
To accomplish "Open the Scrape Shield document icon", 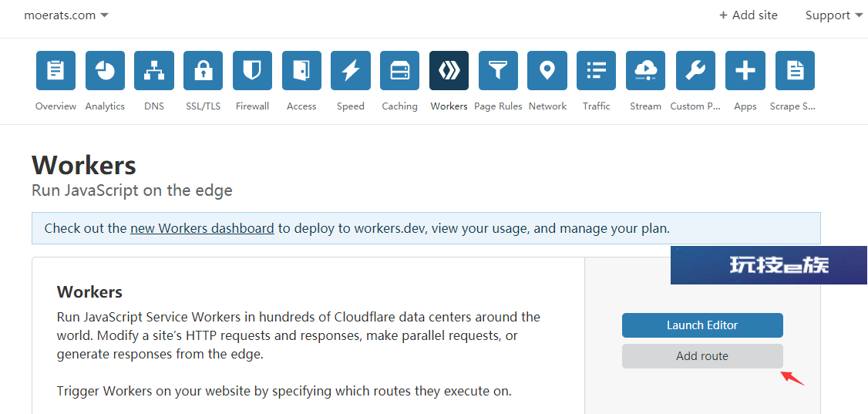I will 795,70.
